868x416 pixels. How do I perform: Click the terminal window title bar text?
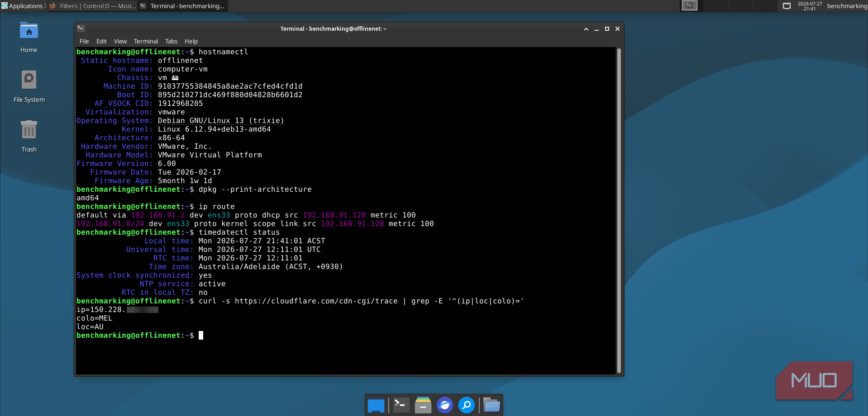point(333,28)
